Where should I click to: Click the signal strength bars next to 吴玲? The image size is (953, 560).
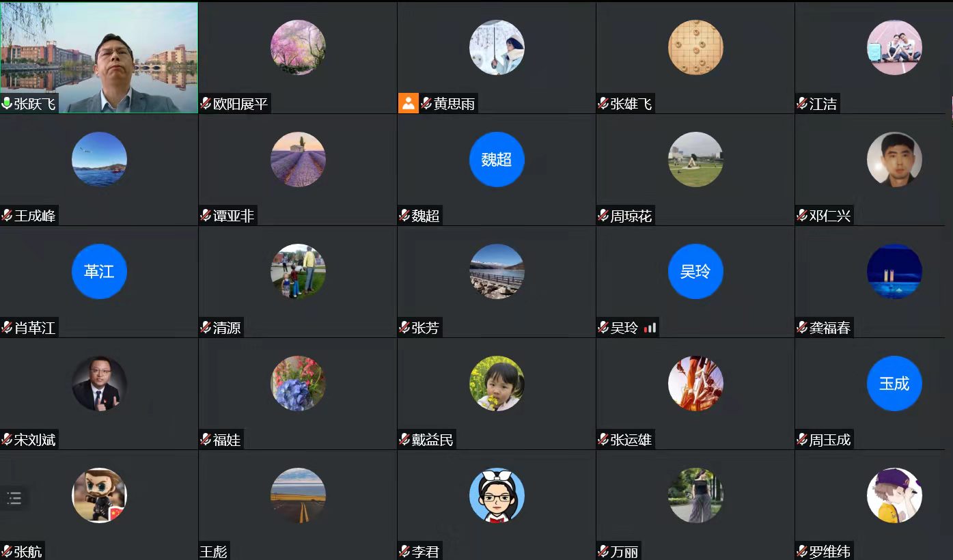650,328
